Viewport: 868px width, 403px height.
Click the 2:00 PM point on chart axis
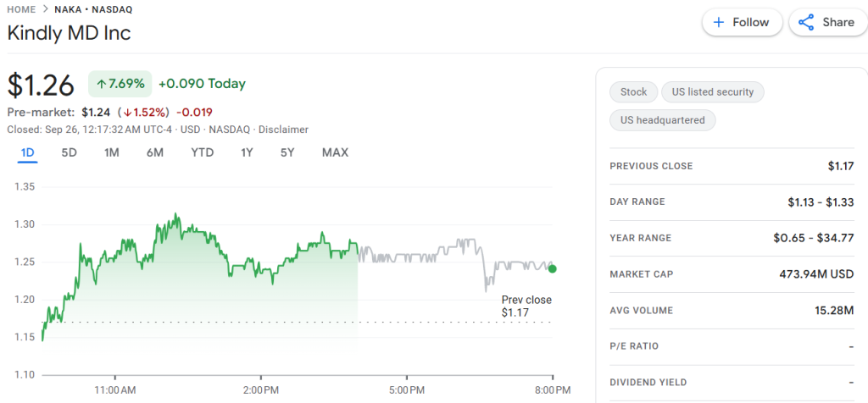point(261,390)
